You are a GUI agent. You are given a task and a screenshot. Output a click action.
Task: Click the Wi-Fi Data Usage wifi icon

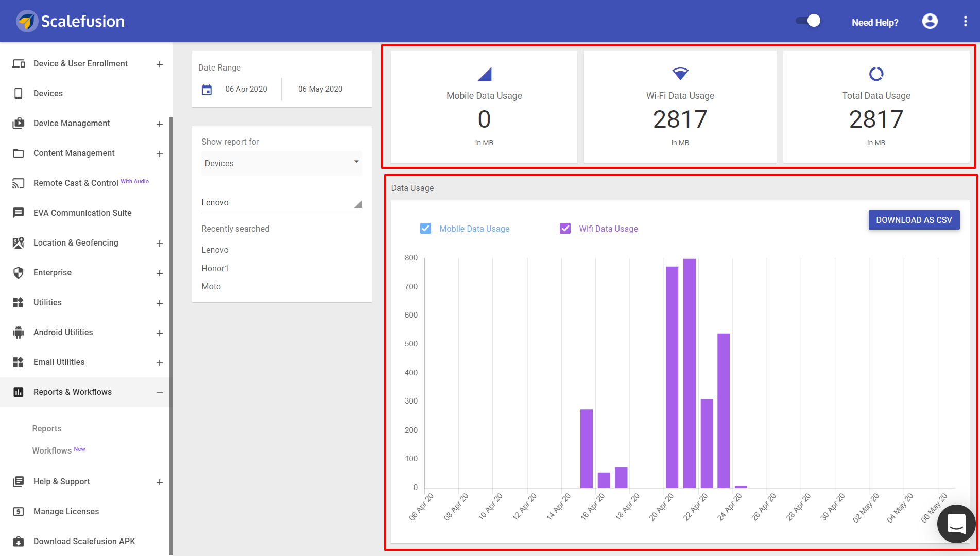(680, 74)
